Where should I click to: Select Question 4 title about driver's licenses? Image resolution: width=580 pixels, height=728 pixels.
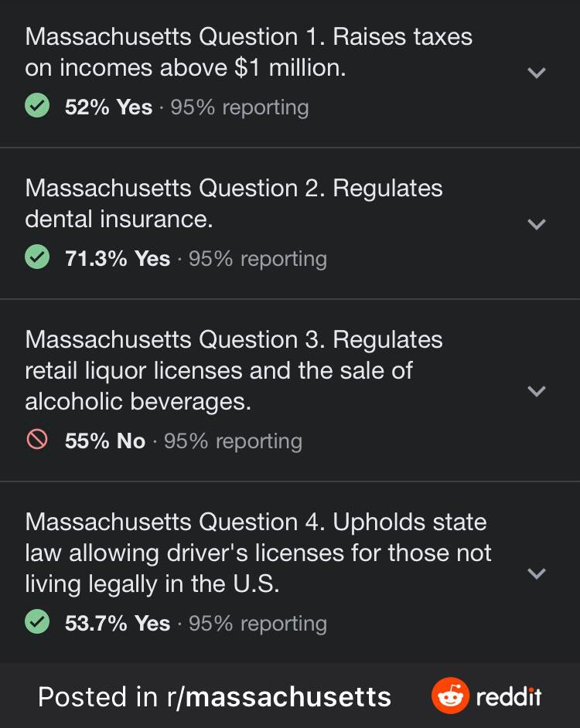click(258, 553)
